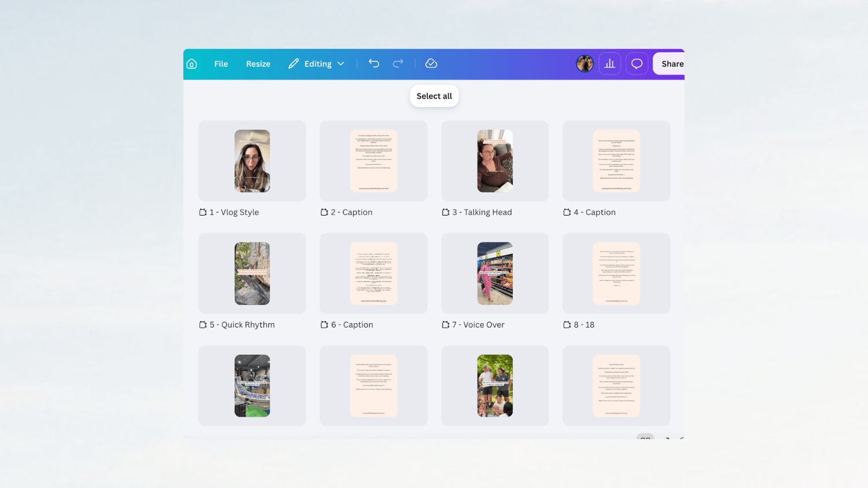868x488 pixels.
Task: Click the '3 - Talking Head' page title
Action: [x=482, y=212]
